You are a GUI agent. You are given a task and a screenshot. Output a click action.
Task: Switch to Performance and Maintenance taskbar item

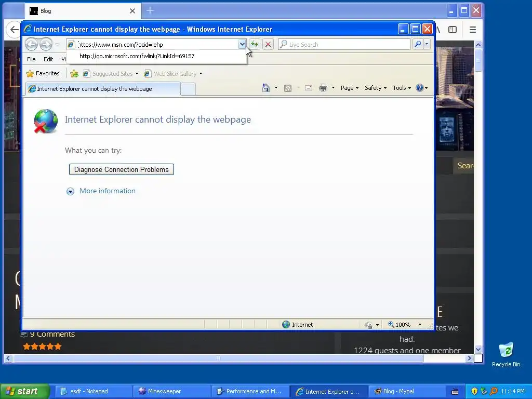(x=250, y=392)
